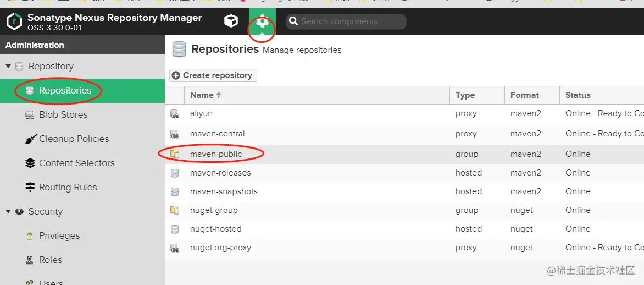Sort repositories by the Name column
The height and width of the screenshot is (285, 644).
[x=202, y=95]
